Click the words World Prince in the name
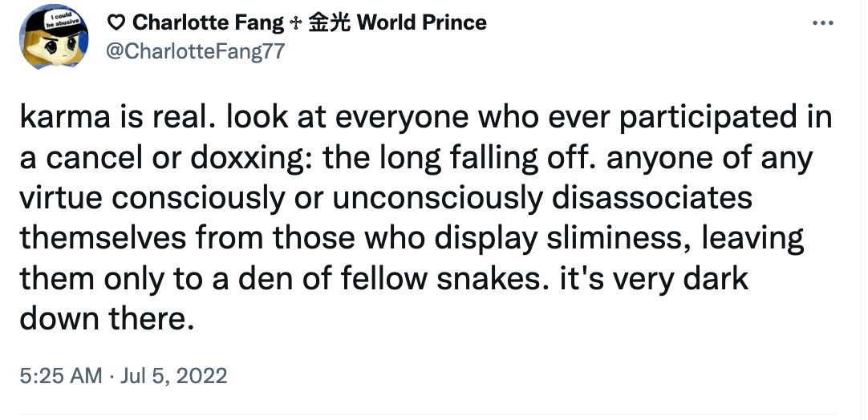The height and width of the screenshot is (420, 868). 422,22
